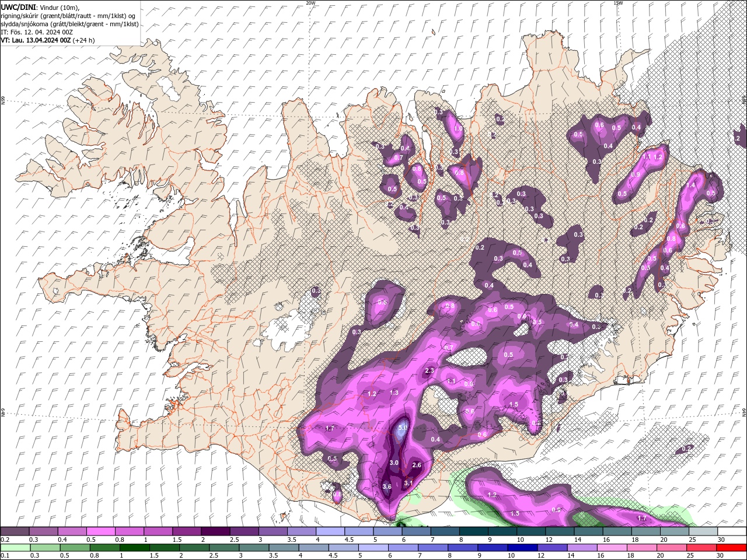This screenshot has width=747, height=560.
Task: Click the 0.9 value in the northeast
Action: 636,174
